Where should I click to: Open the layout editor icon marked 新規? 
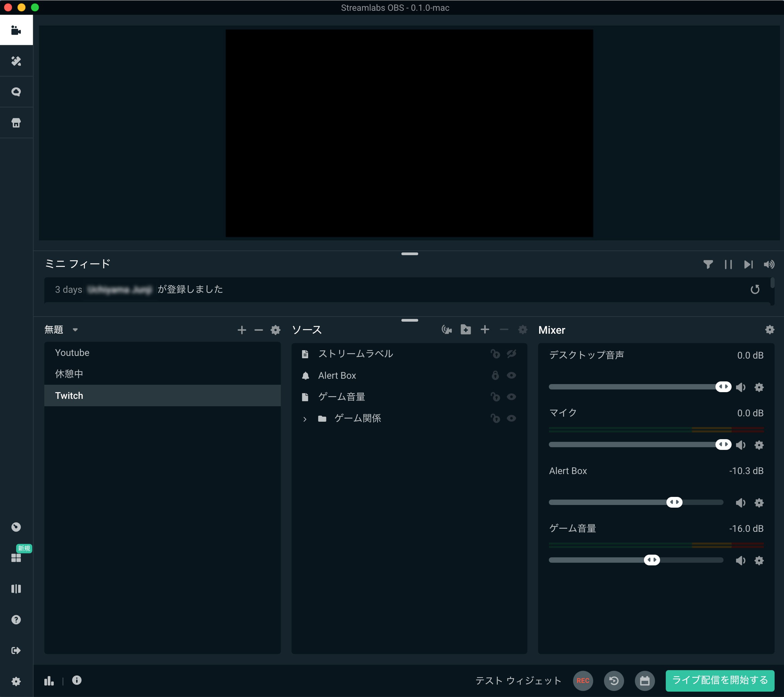(16, 557)
